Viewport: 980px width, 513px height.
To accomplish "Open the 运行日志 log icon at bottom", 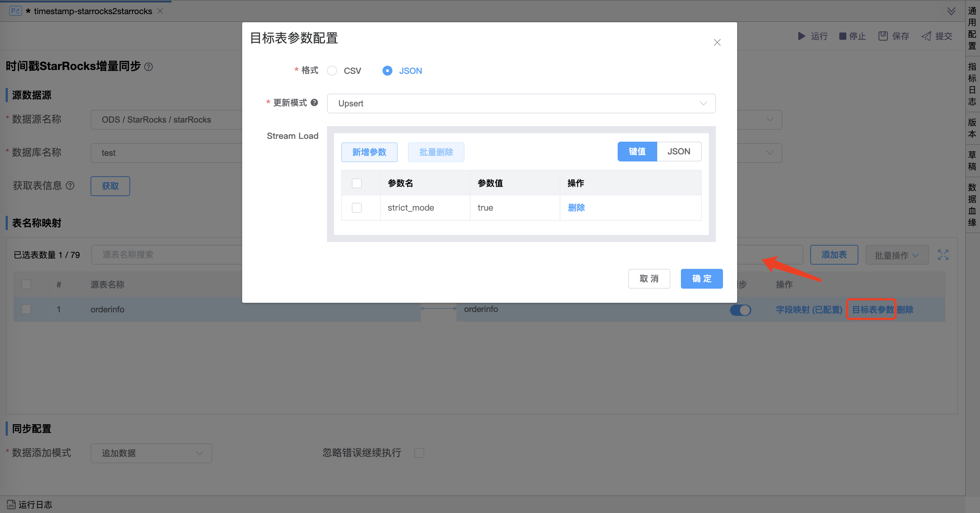I will point(11,504).
